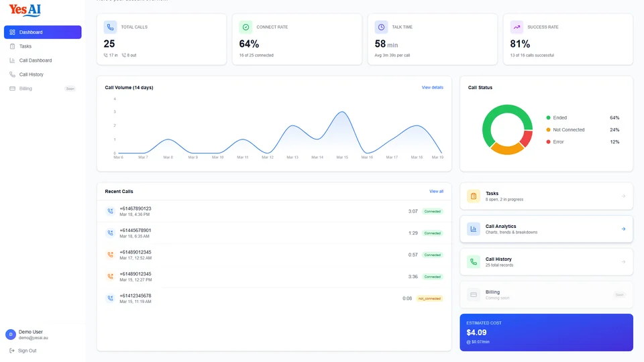Open the Call Analytics card
This screenshot has height=362, width=644.
point(546,229)
